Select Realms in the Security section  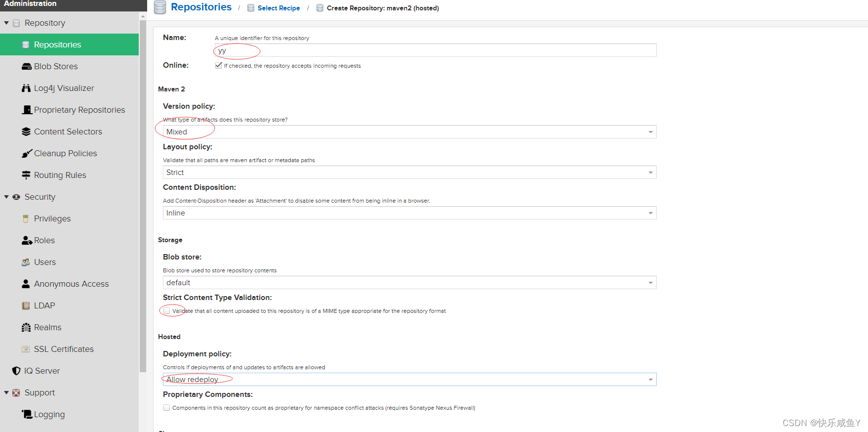(x=69, y=327)
